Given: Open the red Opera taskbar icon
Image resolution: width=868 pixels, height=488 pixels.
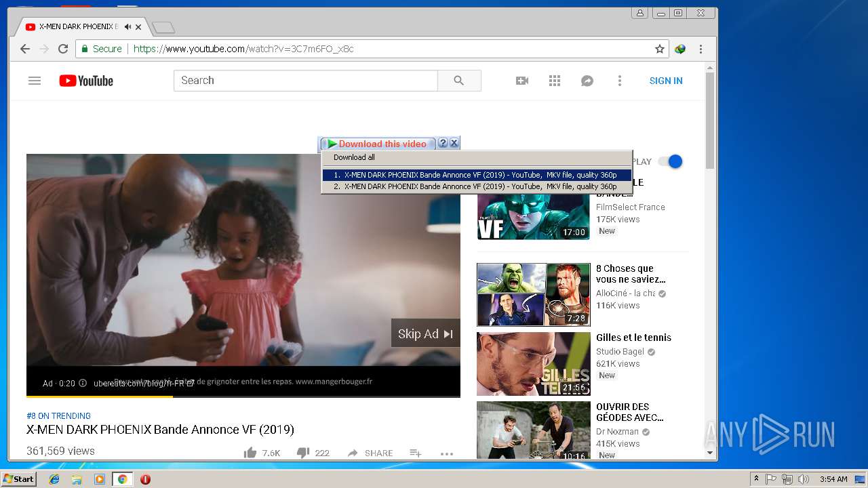Looking at the screenshot, I should point(145,479).
